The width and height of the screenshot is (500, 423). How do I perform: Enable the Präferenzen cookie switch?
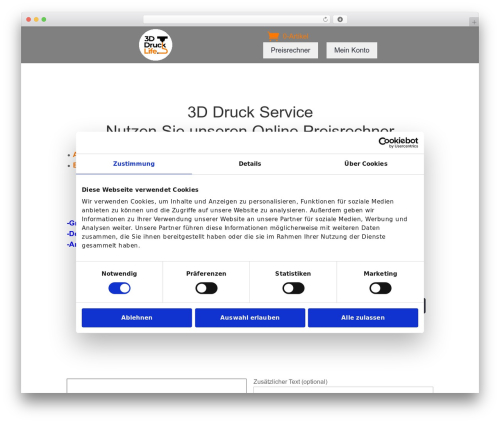tap(206, 288)
